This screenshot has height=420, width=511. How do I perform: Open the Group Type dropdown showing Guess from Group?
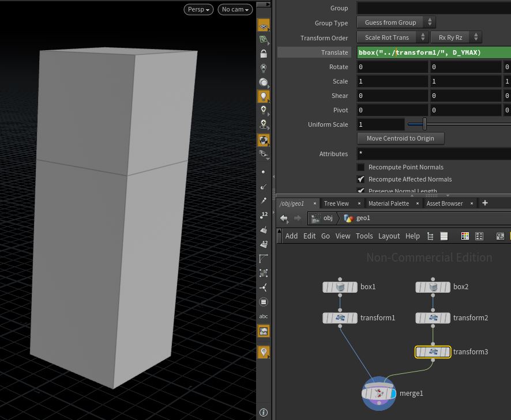coord(392,22)
